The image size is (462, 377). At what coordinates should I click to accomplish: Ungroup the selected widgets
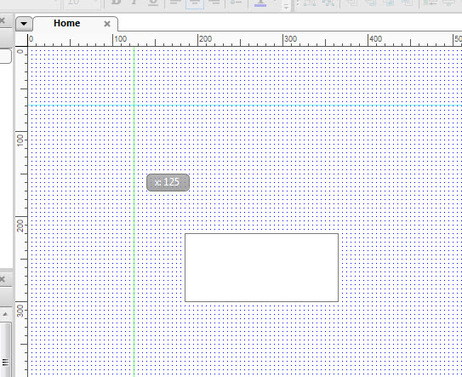[328, 3]
